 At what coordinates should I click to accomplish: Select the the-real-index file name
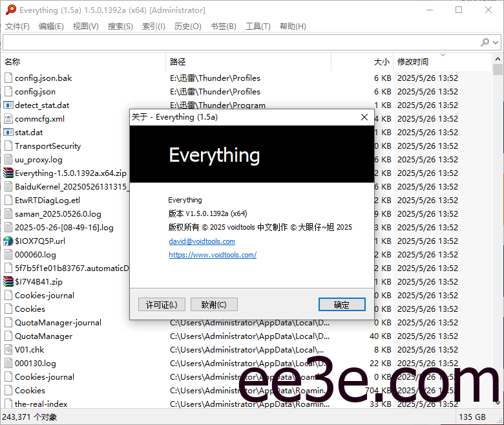pyautogui.click(x=41, y=404)
